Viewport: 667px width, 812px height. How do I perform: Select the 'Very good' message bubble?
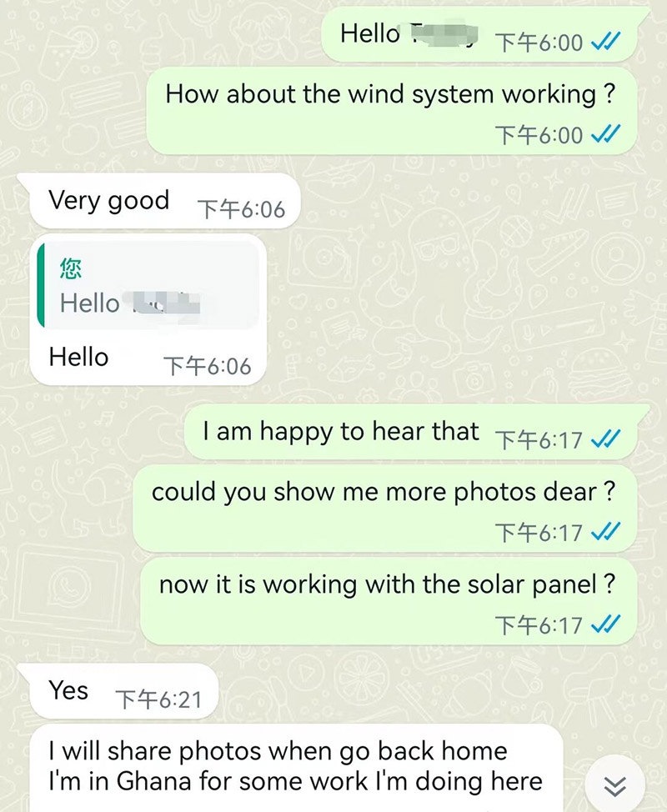point(166,201)
